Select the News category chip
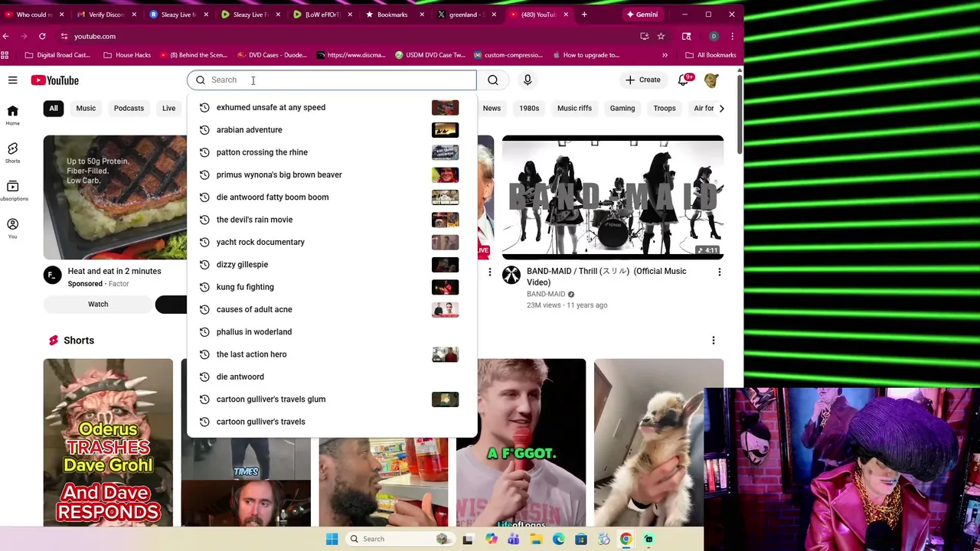 (492, 108)
